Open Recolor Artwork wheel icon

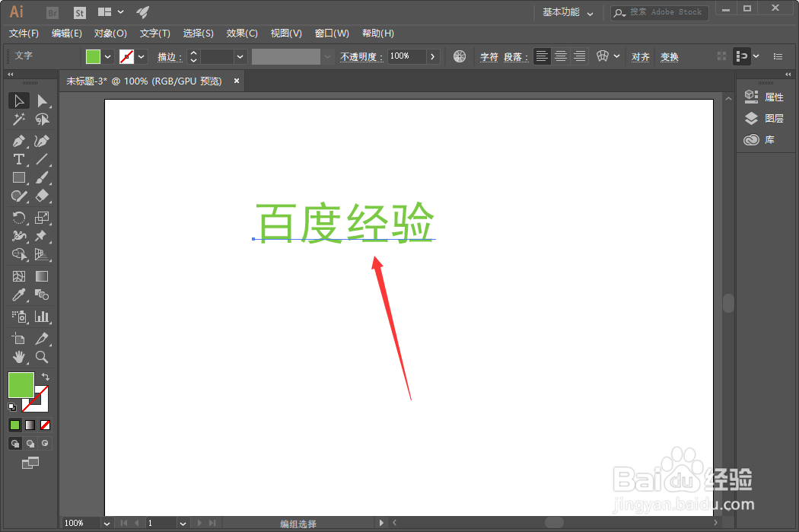(459, 56)
